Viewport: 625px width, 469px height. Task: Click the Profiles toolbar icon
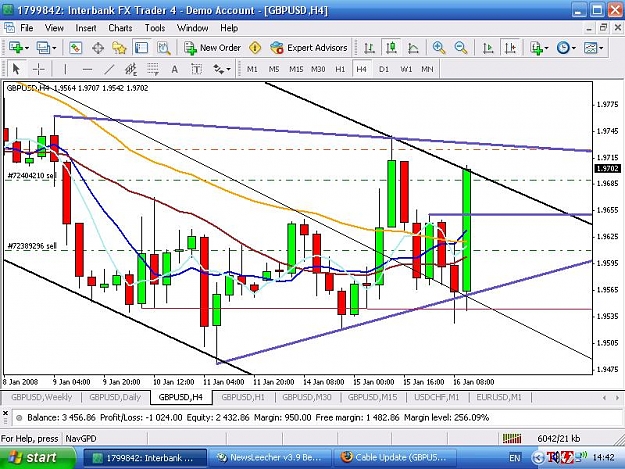(x=43, y=48)
